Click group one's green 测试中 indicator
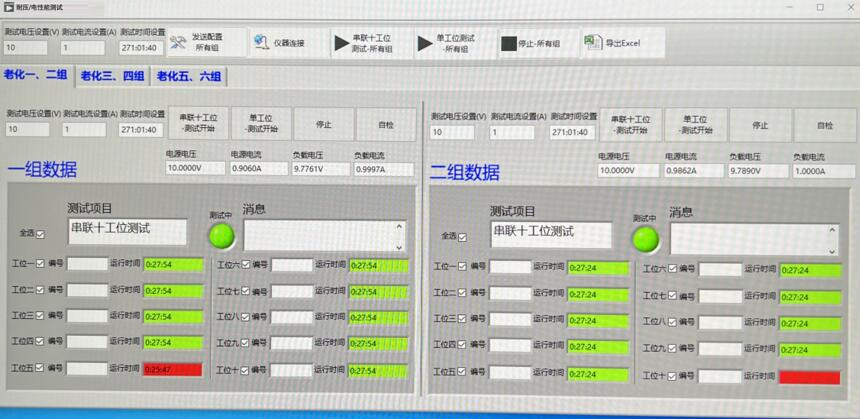 coord(221,236)
